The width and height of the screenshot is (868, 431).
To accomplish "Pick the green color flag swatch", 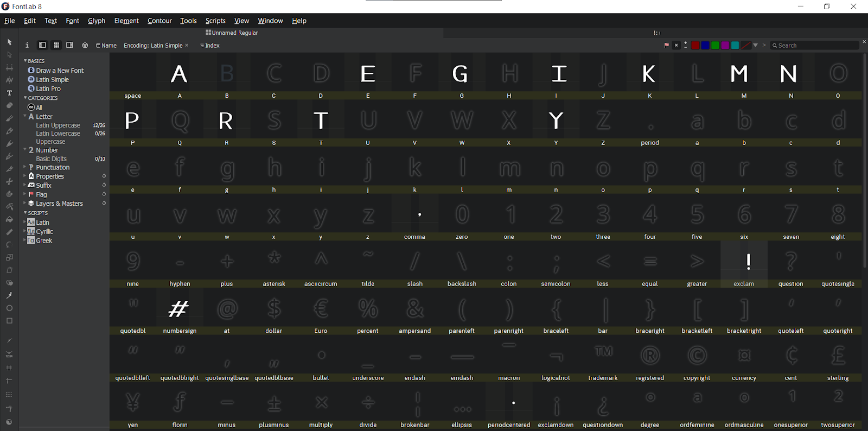I will [715, 46].
